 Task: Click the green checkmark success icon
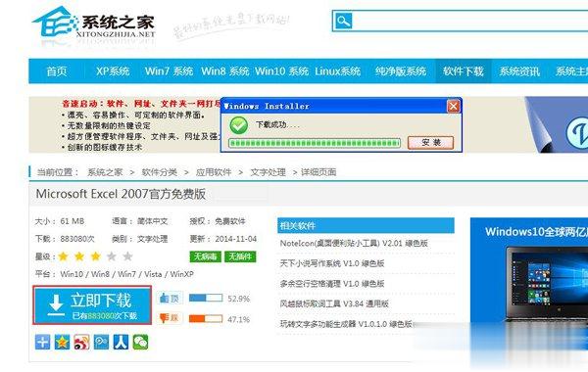(x=238, y=125)
